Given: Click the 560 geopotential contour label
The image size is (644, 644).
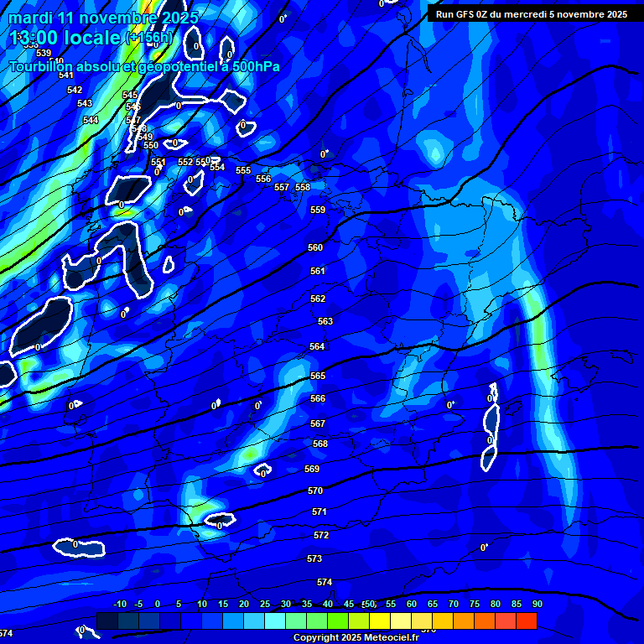Looking at the screenshot, I should point(315,248).
